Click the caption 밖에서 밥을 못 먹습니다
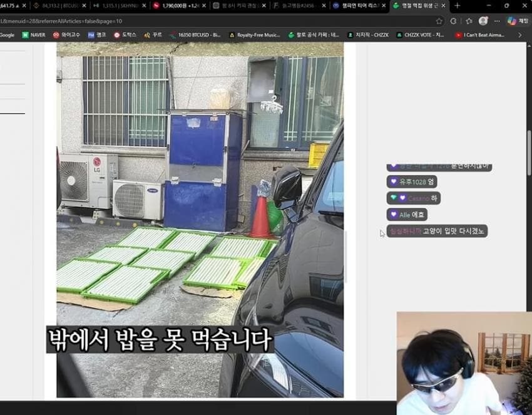This screenshot has height=415, width=532. click(160, 340)
